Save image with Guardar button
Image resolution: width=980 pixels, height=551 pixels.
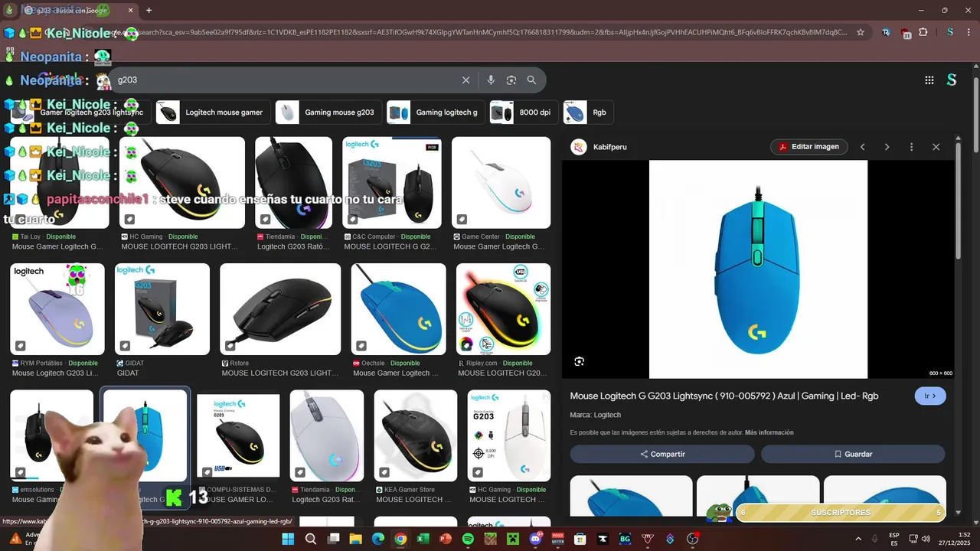pos(853,454)
